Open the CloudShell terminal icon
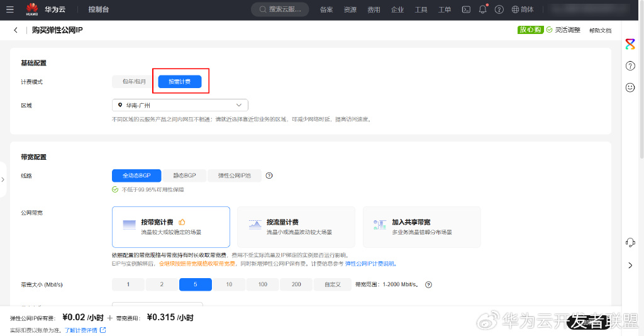 466,9
